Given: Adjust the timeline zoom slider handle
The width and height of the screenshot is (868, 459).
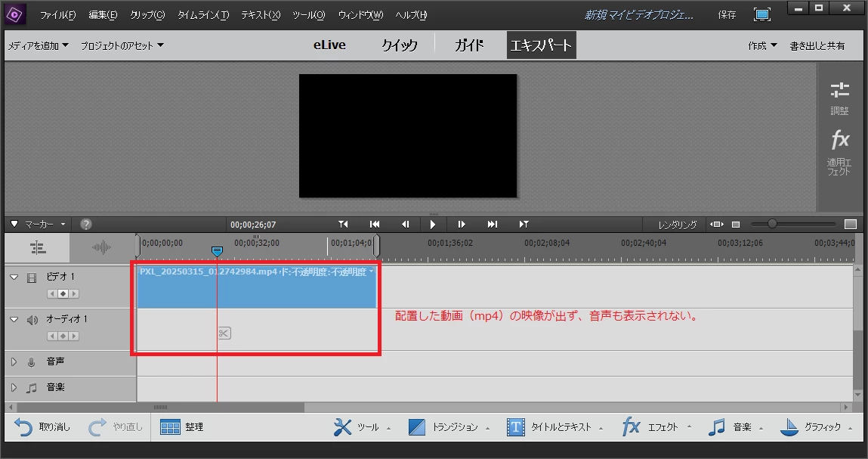Looking at the screenshot, I should pos(772,224).
